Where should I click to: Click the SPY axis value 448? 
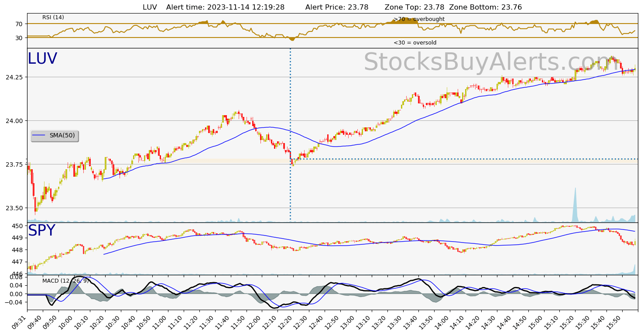point(18,250)
